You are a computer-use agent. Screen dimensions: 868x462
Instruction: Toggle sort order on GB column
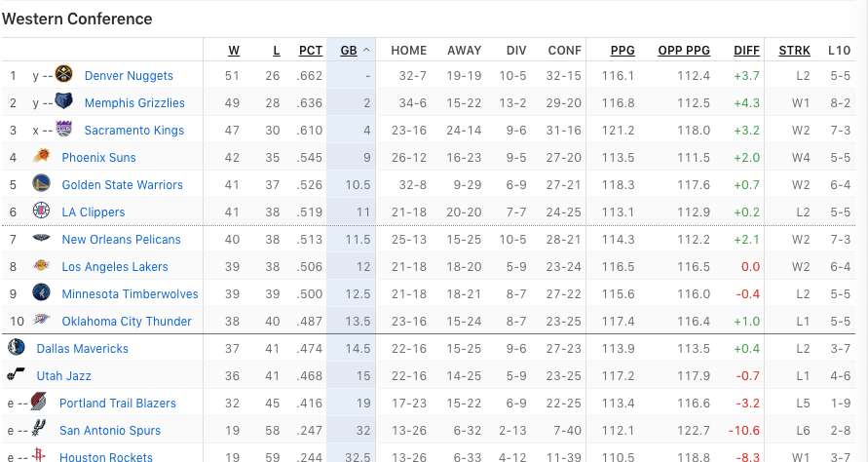click(x=349, y=51)
